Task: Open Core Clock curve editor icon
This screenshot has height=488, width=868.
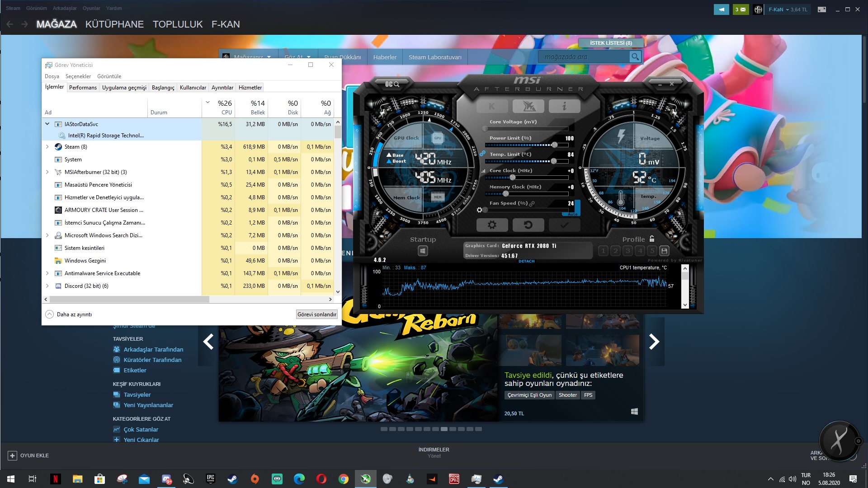Action: [x=483, y=171]
